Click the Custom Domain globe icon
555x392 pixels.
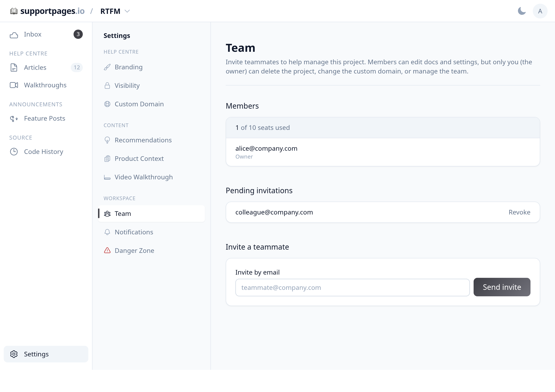107,104
